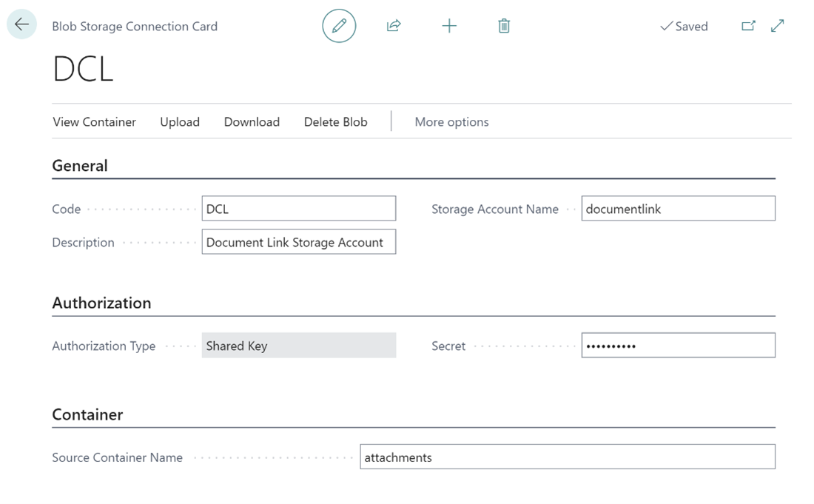Open View Container action
This screenshot has width=814, height=504.
[94, 122]
